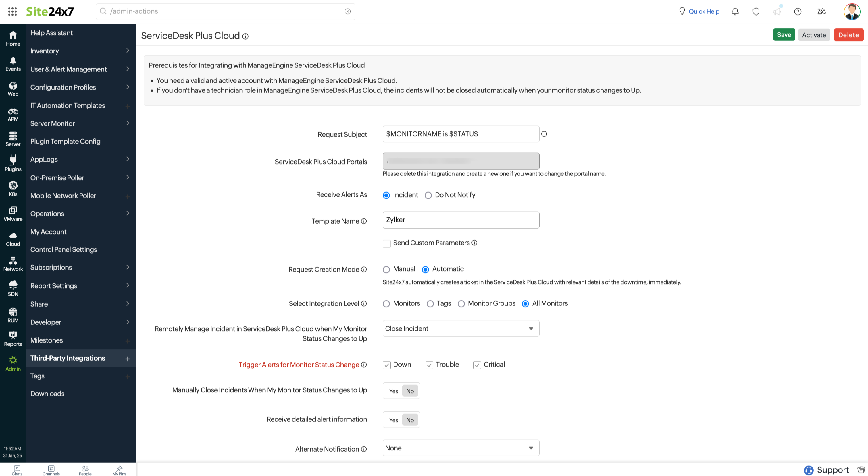The height and width of the screenshot is (476, 868).
Task: Select Incident radio button
Action: pos(386,195)
